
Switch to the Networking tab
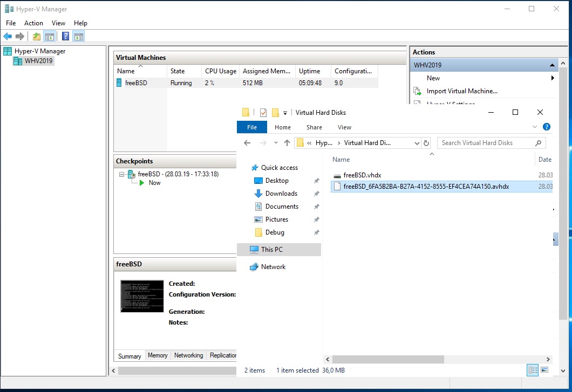coord(189,355)
